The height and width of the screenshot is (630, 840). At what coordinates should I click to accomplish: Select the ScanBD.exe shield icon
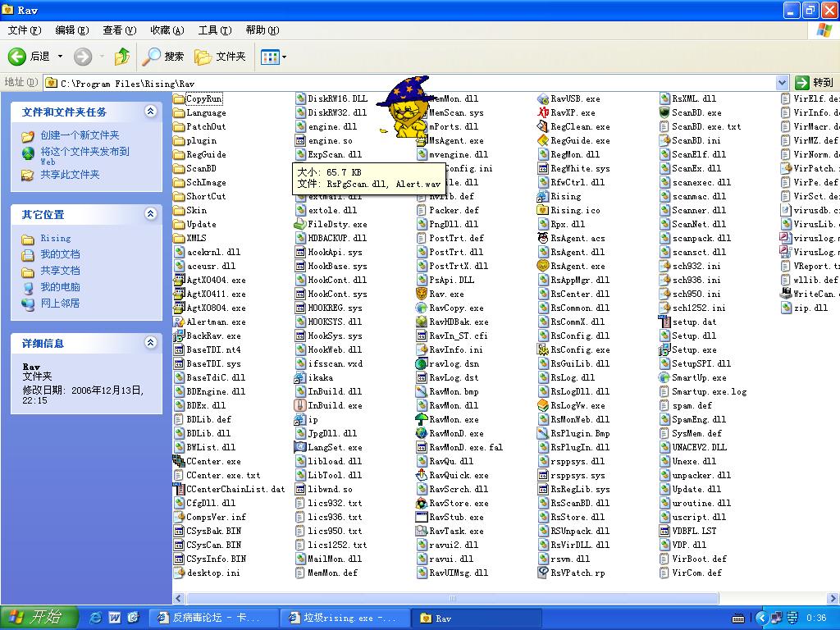(664, 112)
